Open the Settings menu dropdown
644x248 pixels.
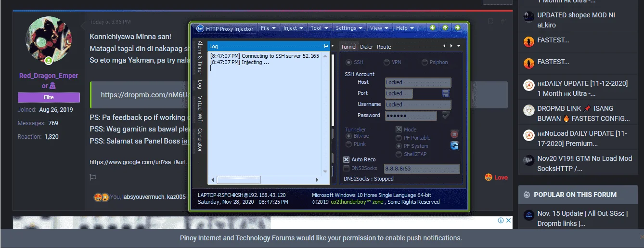[x=349, y=28]
